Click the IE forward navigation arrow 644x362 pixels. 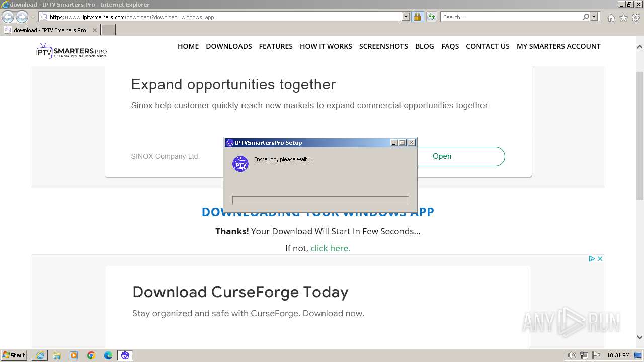click(x=22, y=17)
